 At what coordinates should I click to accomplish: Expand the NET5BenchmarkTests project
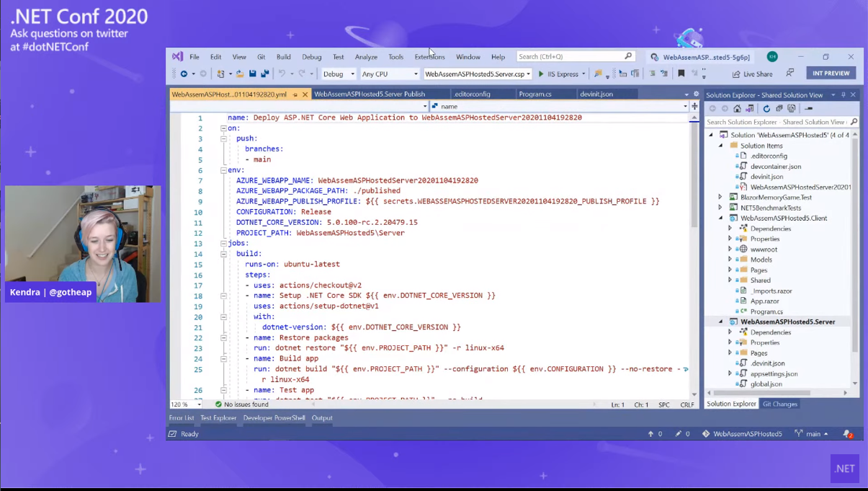[x=720, y=208]
